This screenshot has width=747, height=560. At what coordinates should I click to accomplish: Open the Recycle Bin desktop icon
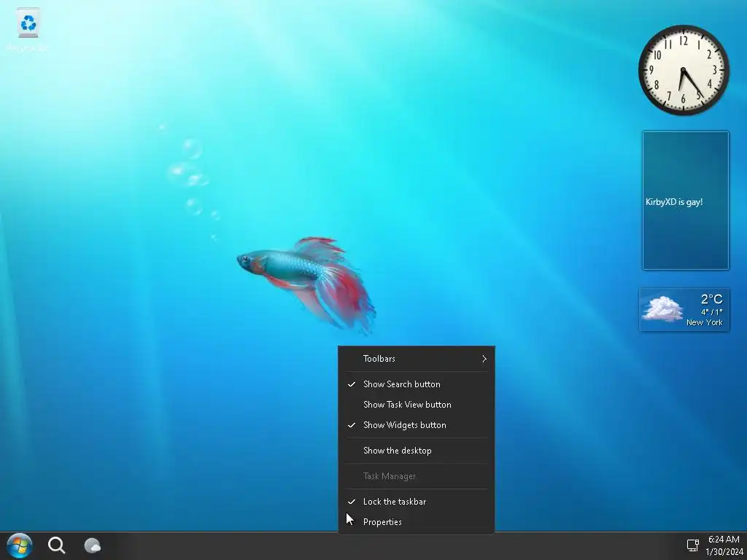pos(28,29)
